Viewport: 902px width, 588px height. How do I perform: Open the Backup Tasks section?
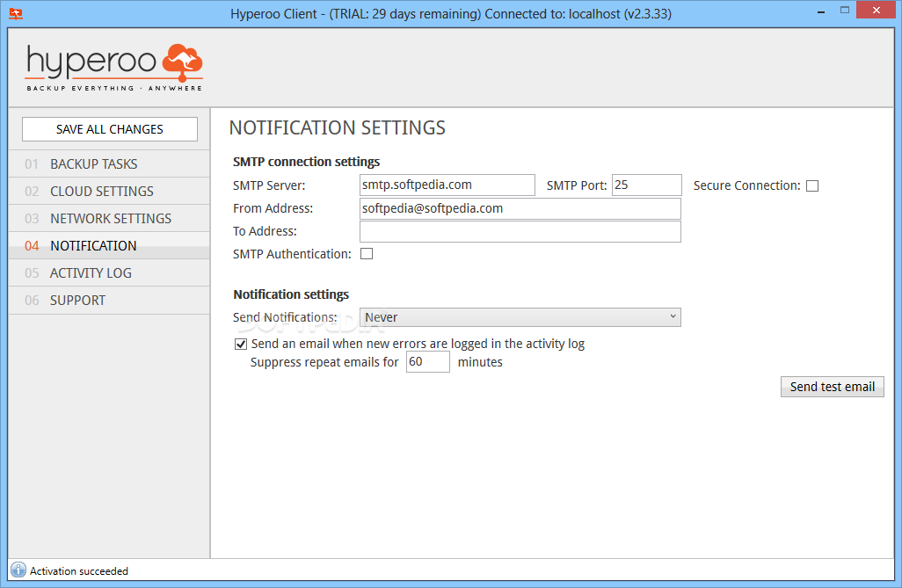(x=109, y=164)
